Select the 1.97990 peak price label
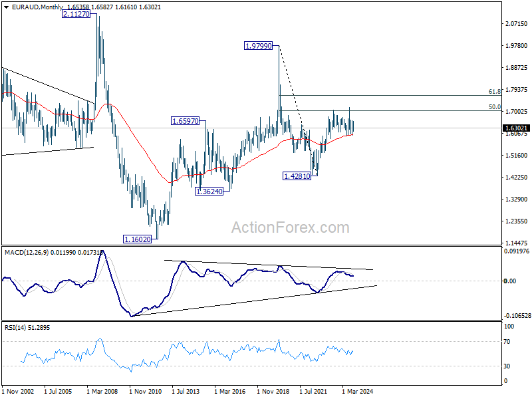This screenshot has width=532, height=399. click(258, 46)
